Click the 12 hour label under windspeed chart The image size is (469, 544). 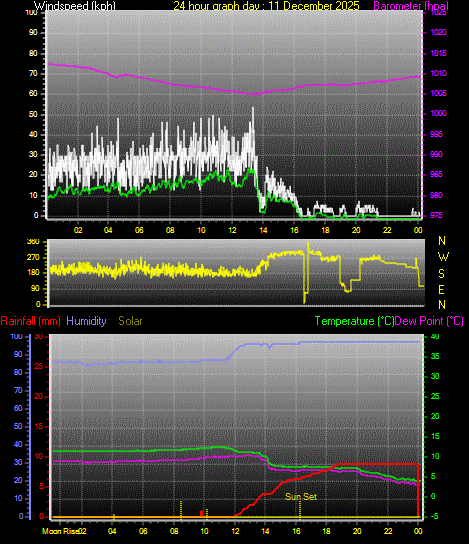[232, 230]
